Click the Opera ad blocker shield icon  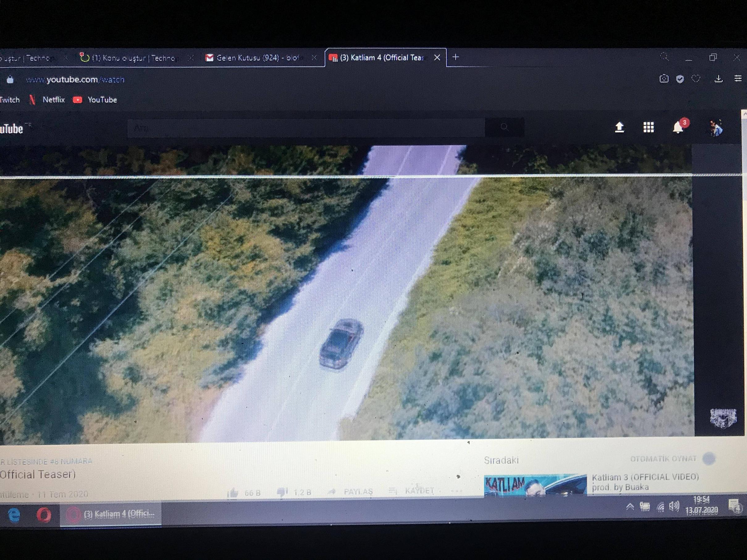pos(680,79)
